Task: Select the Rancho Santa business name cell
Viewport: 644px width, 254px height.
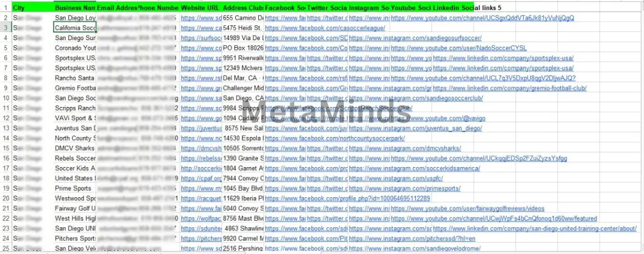Action: point(75,78)
